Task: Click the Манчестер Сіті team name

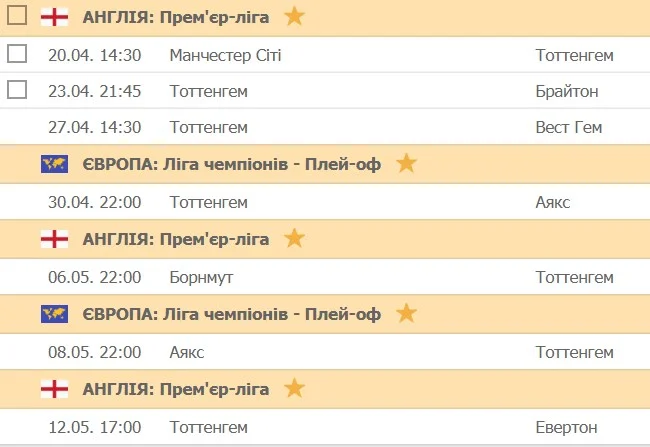Action: [226, 55]
